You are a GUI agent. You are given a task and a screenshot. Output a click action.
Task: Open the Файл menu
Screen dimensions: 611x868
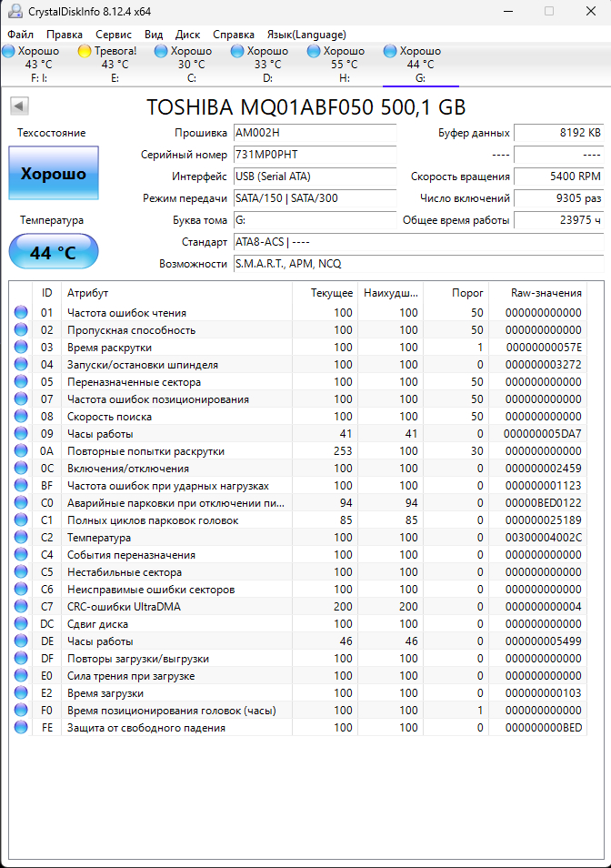(x=21, y=35)
